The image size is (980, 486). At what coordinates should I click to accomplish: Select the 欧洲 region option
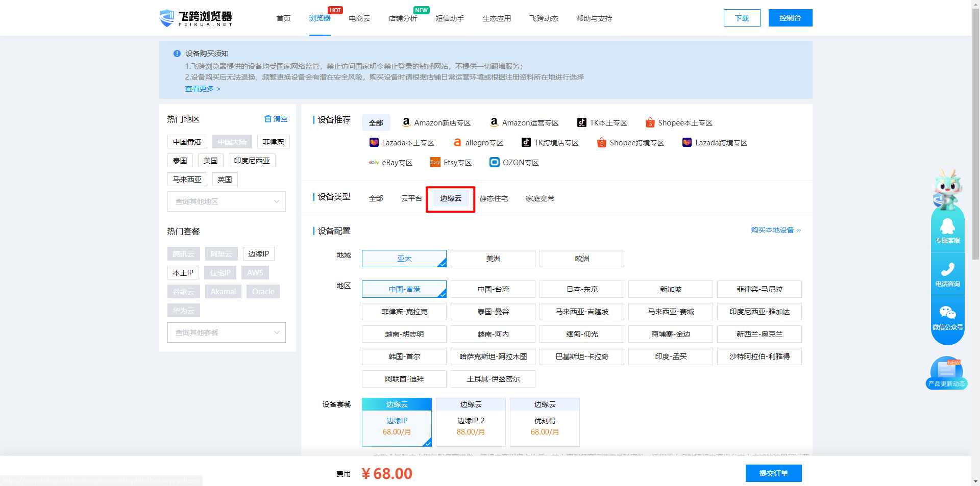click(x=582, y=259)
